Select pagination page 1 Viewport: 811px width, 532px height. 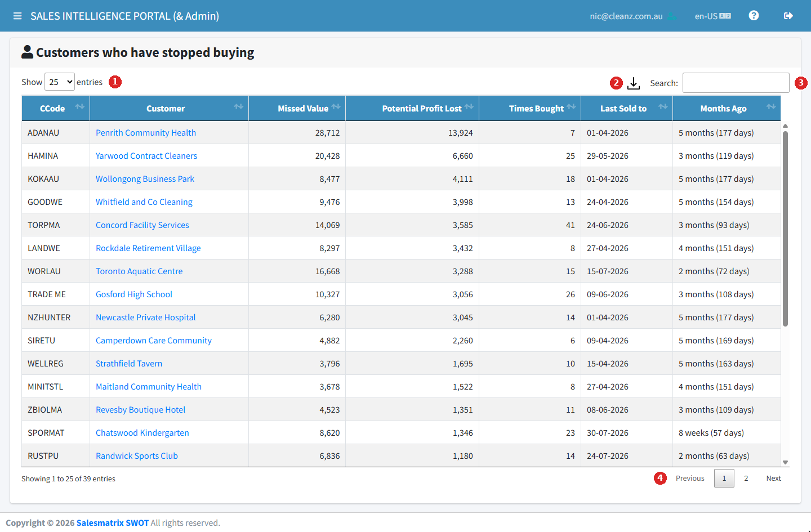(x=724, y=479)
